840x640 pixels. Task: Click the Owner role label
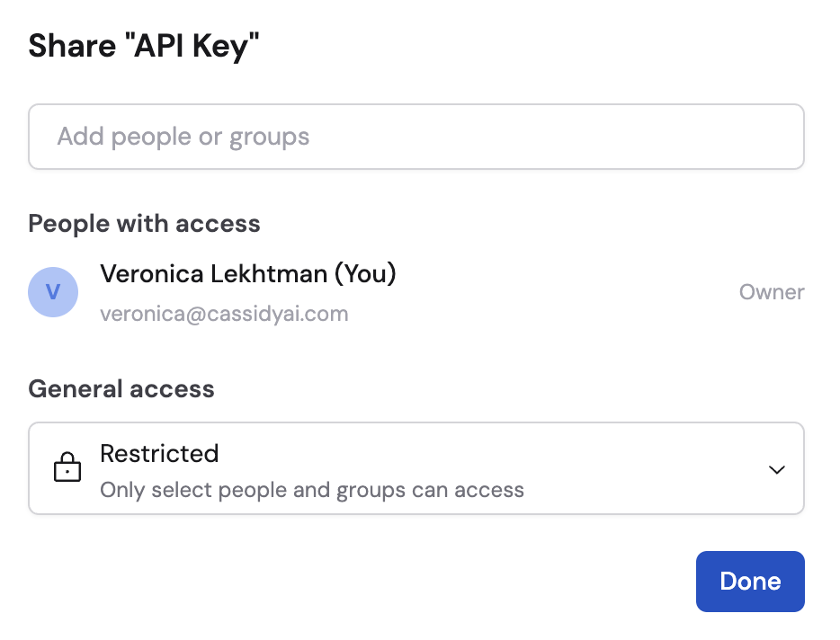point(771,291)
